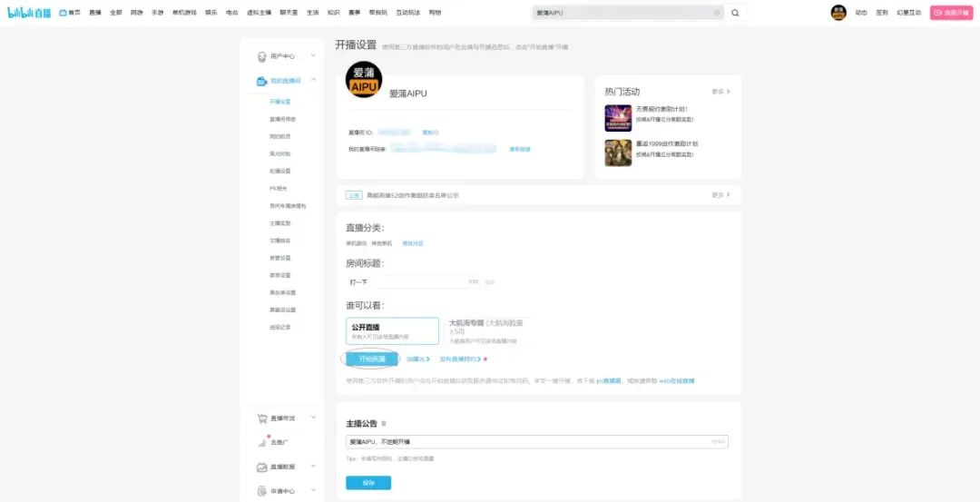This screenshot has width=980, height=502.
Task: Click the 申请中心 sidebar icon
Action: pos(262,491)
